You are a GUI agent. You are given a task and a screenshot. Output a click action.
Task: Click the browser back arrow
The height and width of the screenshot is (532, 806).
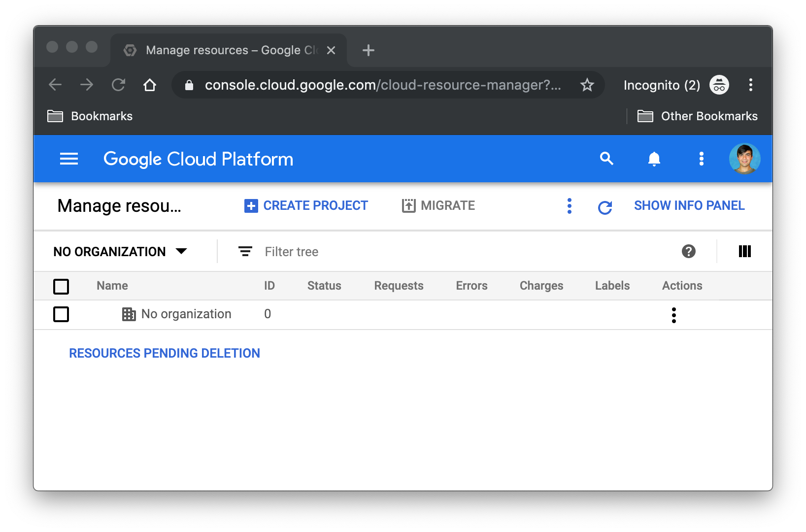[x=55, y=85]
